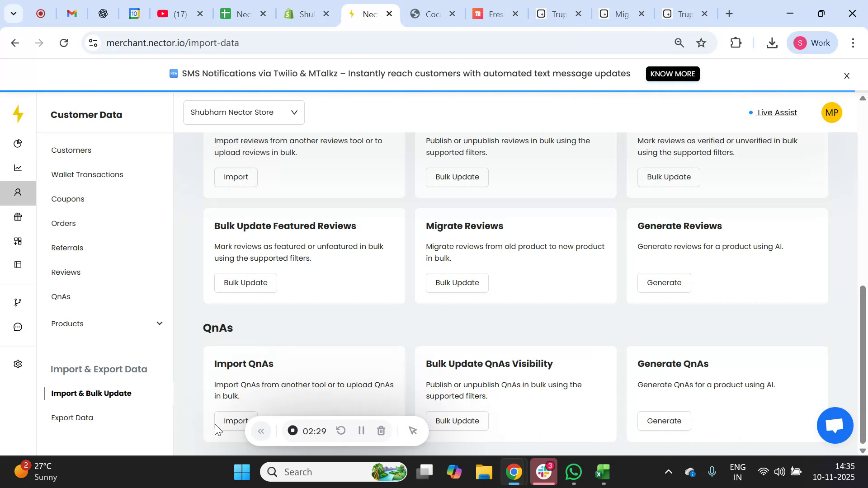This screenshot has width=868, height=488.
Task: Open the integrations branch icon in sidebar
Action: (x=18, y=302)
